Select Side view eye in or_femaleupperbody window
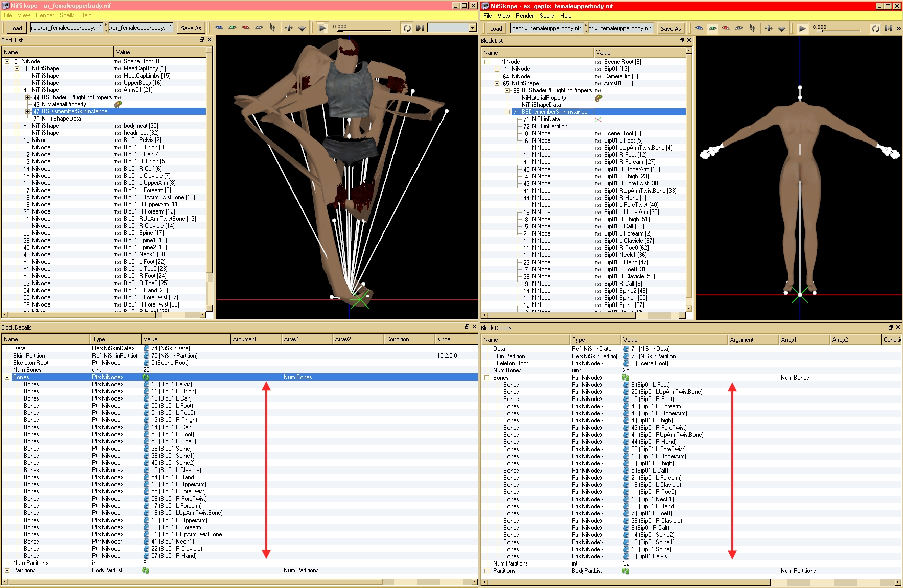Viewport: 903px width, 588px height. pos(246,28)
